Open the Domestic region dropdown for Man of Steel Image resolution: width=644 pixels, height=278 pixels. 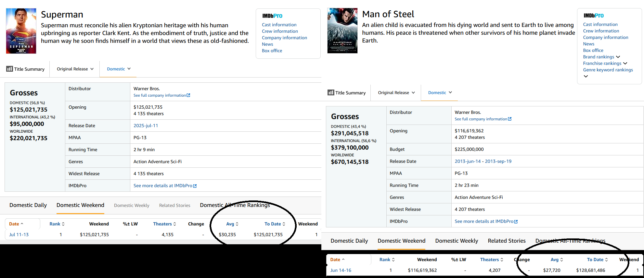(440, 92)
